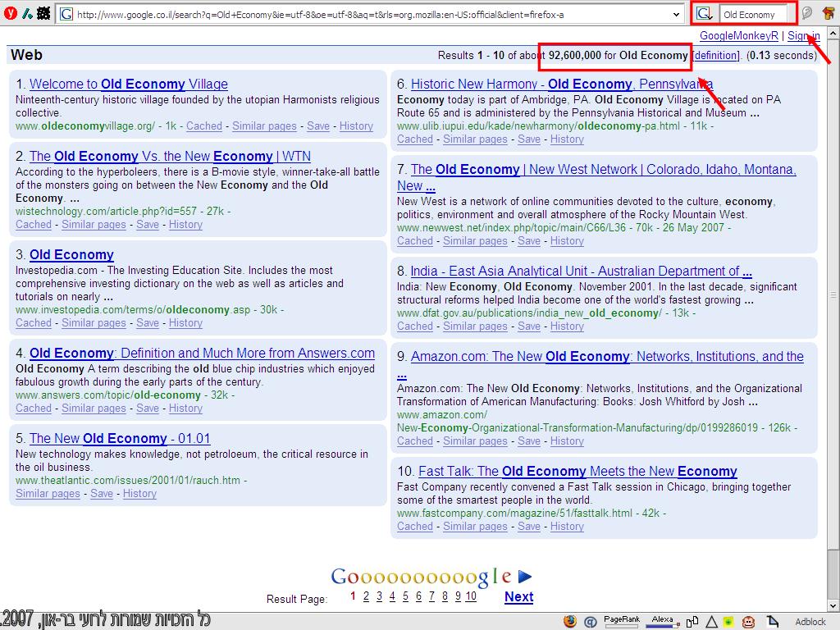Click the black pixelated grid toolbar icon

click(44, 13)
